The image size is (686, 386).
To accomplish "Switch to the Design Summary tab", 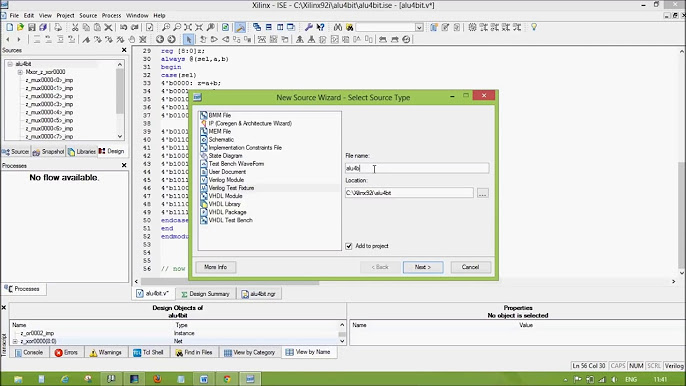I will 205,294.
